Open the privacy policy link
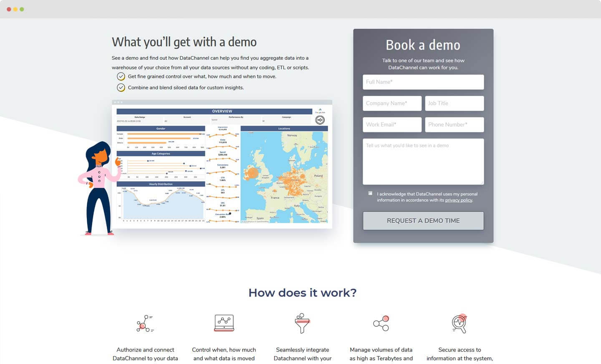 [458, 200]
